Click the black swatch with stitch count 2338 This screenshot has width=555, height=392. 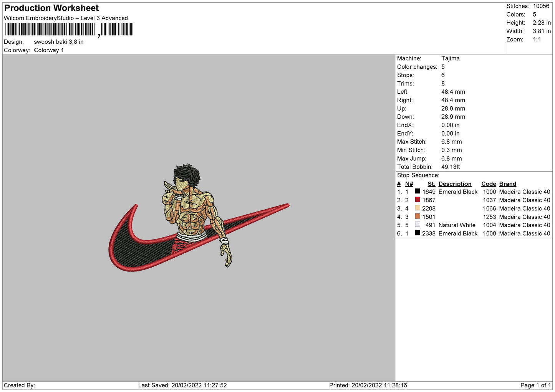point(417,233)
